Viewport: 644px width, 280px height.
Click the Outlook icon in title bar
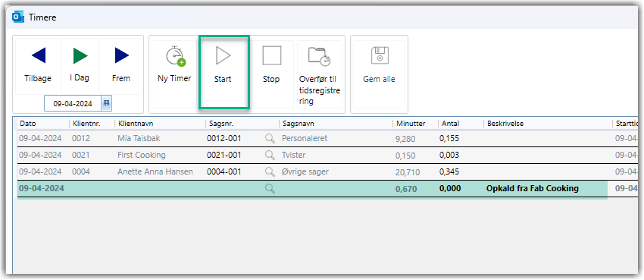[x=18, y=17]
